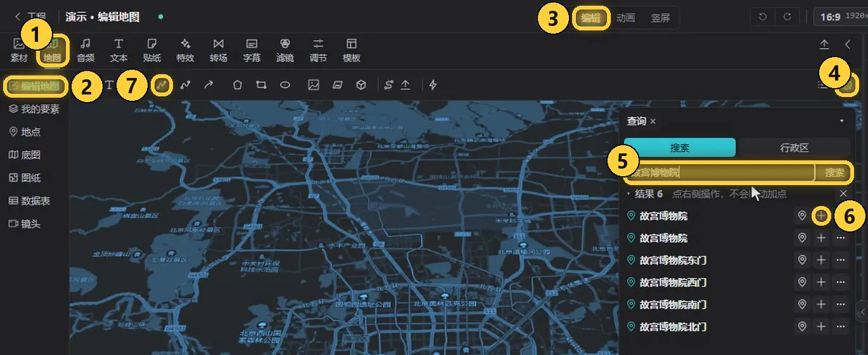Screen dimensions: 868x355
Task: Open 底图 basemap in the sidebar
Action: click(25, 155)
